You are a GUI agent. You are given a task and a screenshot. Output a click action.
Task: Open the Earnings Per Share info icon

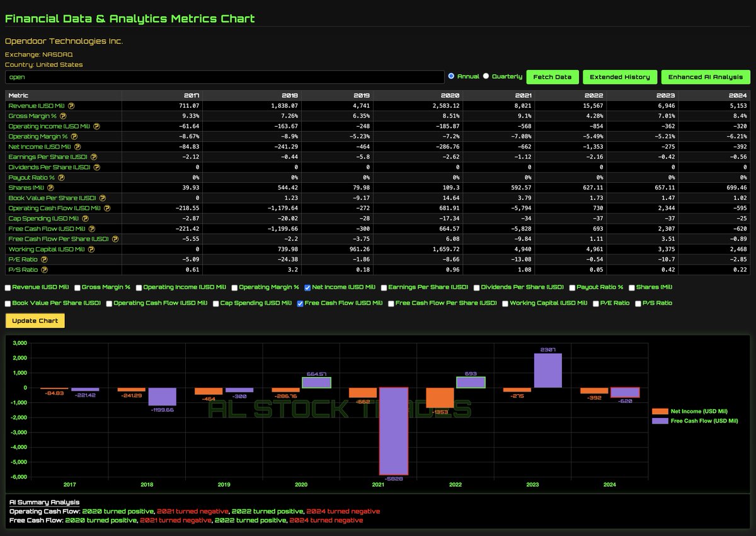[x=93, y=157]
